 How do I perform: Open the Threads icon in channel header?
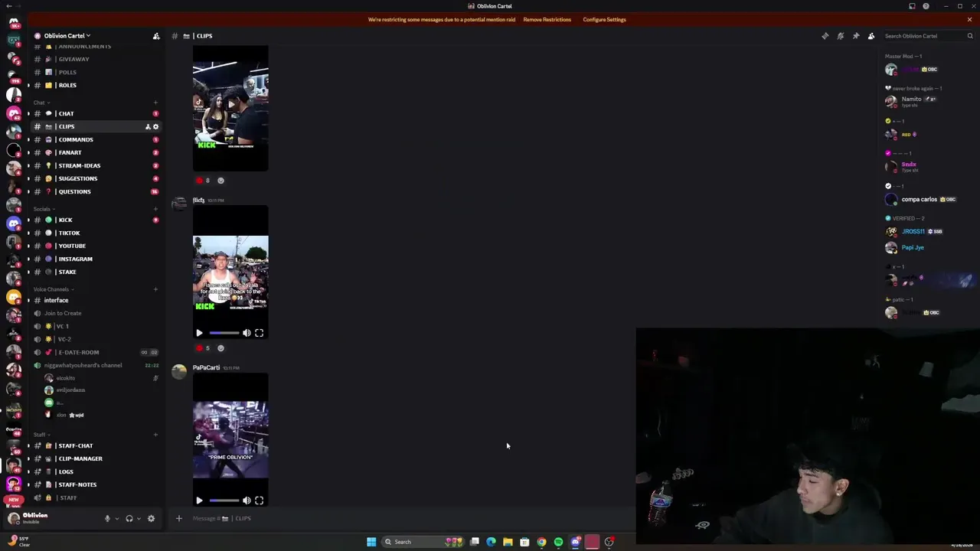tap(825, 36)
